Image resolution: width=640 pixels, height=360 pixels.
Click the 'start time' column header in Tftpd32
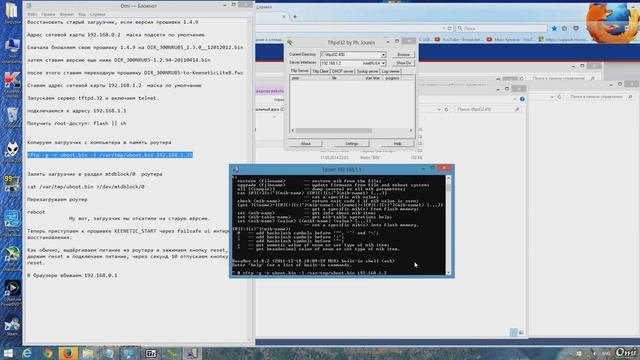click(373, 78)
